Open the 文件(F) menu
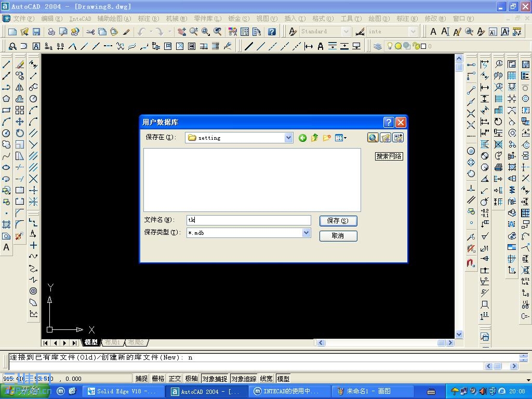This screenshot has height=399, width=532. click(24, 19)
